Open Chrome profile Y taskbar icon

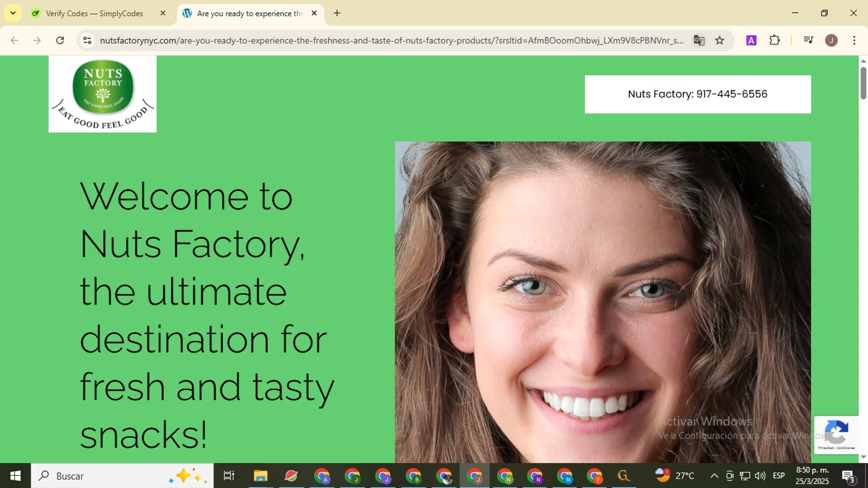tap(594, 476)
